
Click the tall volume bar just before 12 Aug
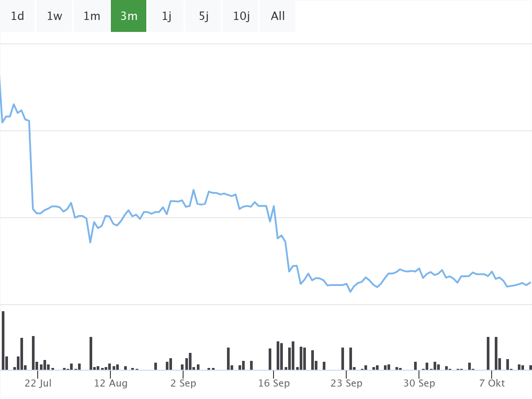point(91,353)
